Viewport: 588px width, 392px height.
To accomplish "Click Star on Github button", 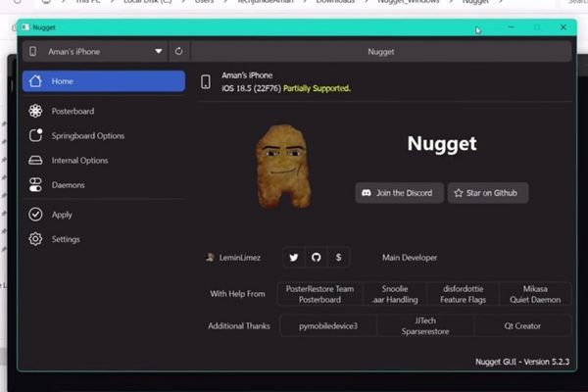I will [x=488, y=193].
